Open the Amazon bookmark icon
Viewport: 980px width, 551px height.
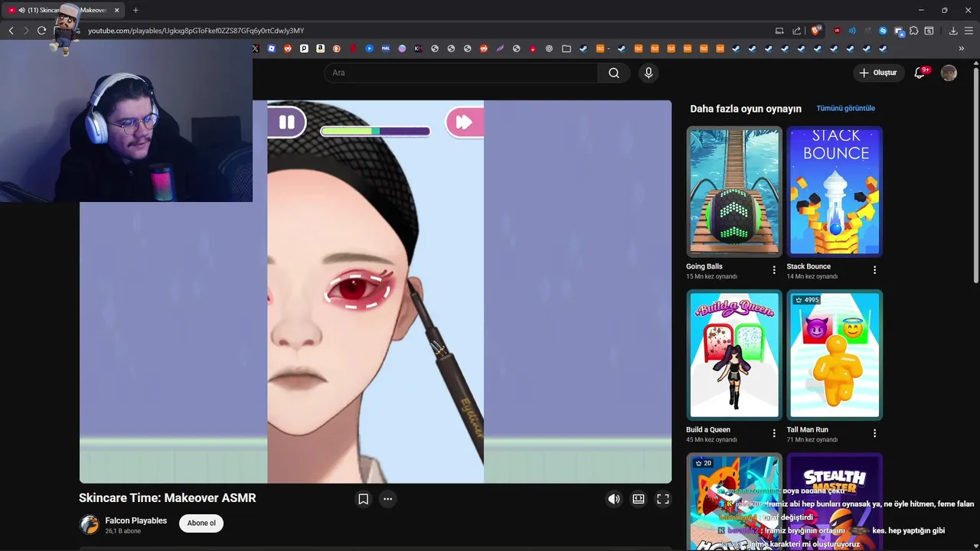pos(320,48)
